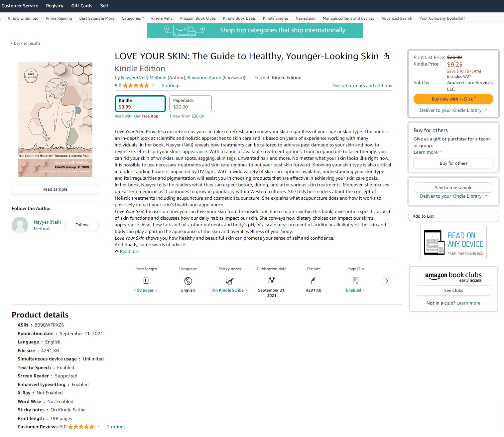Open Deliver to Kindle Library under free sample

coord(453,196)
